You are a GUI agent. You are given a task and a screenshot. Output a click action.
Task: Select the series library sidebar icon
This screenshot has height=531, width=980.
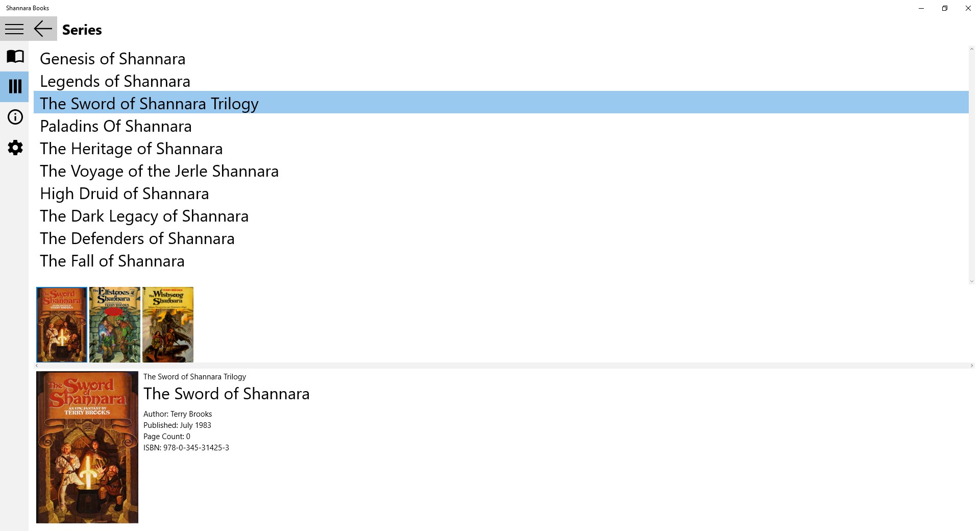(x=15, y=86)
